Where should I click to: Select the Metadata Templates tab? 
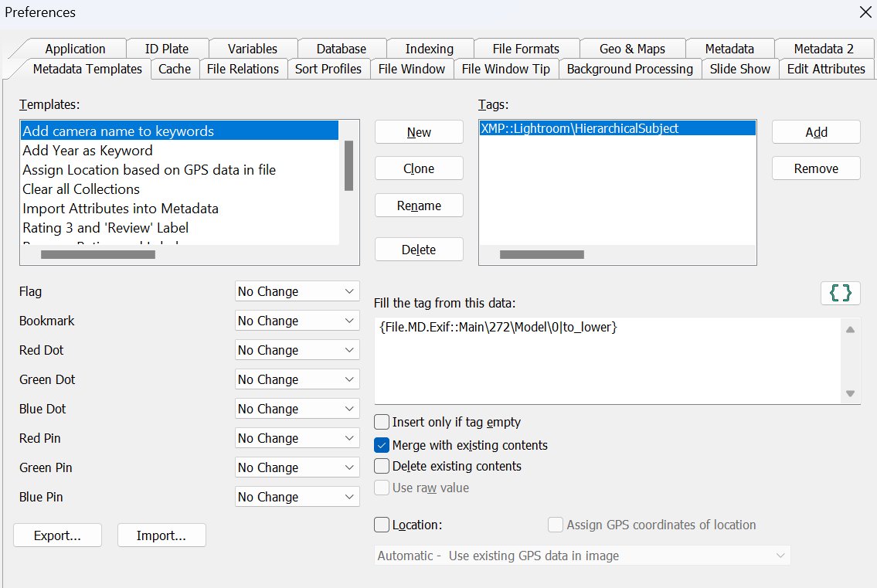(x=87, y=69)
